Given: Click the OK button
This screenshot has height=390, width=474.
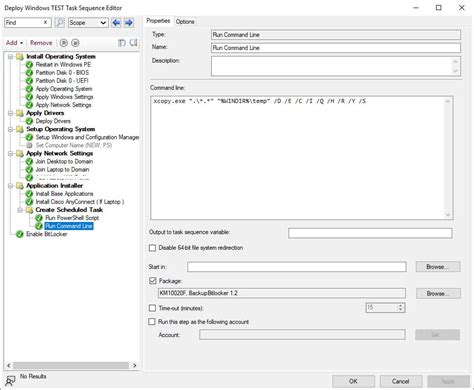Looking at the screenshot, I should point(353,381).
